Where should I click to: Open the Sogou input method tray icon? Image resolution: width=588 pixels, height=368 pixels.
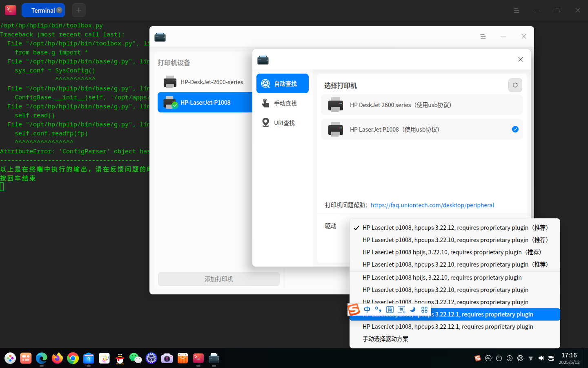tap(478, 358)
